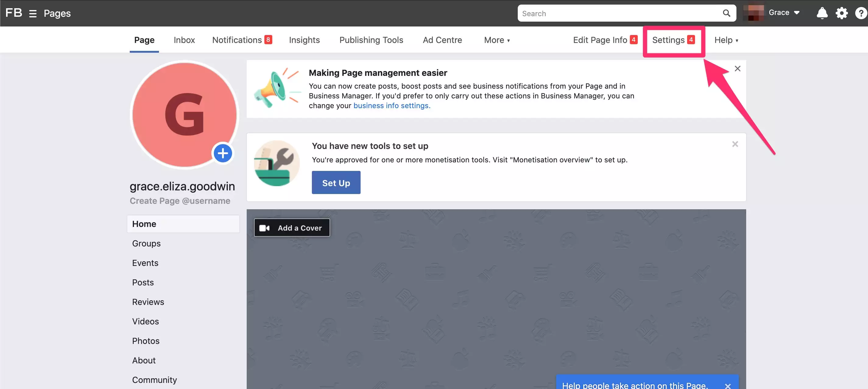This screenshot has width=868, height=389.
Task: Select Reviews in the left sidebar
Action: point(148,302)
